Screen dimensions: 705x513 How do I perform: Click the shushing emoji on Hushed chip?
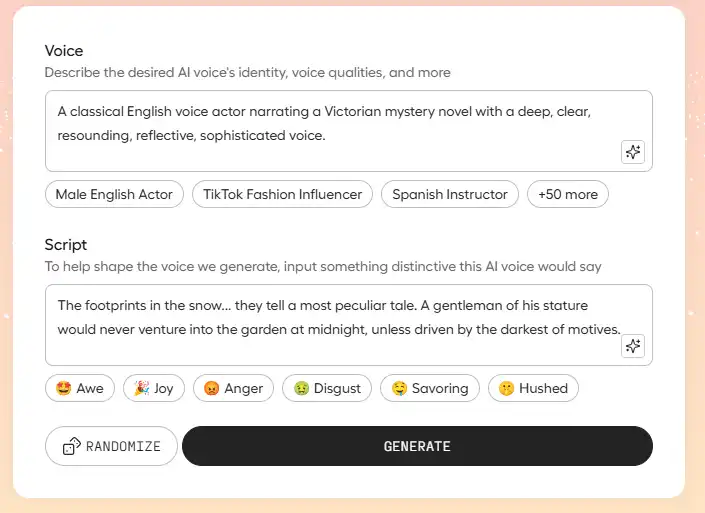tap(506, 388)
